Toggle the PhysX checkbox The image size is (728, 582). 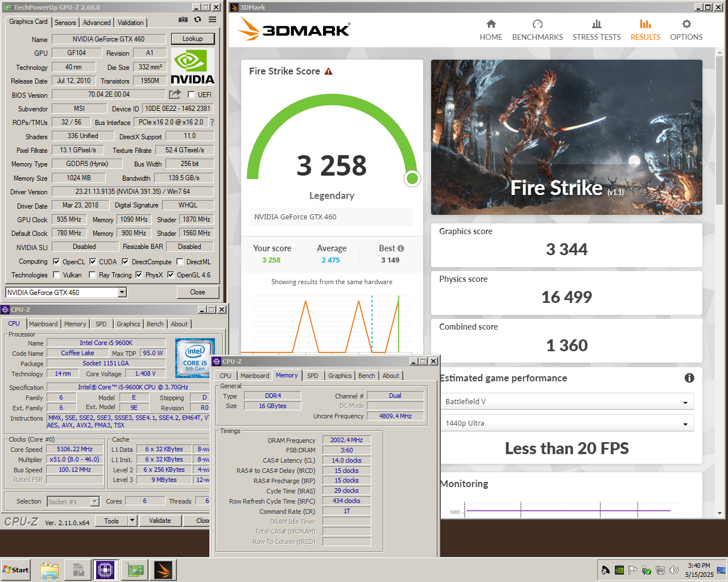[139, 275]
